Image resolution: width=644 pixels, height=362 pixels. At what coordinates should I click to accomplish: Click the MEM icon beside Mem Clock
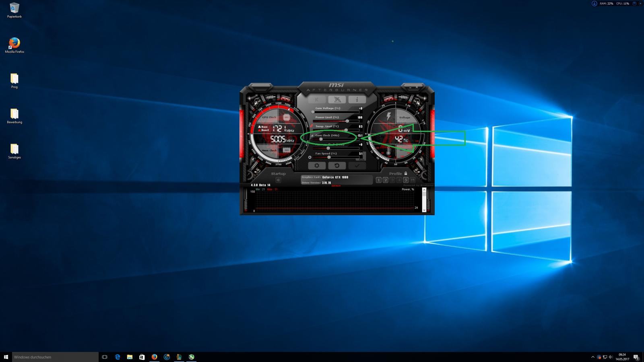[x=287, y=150]
